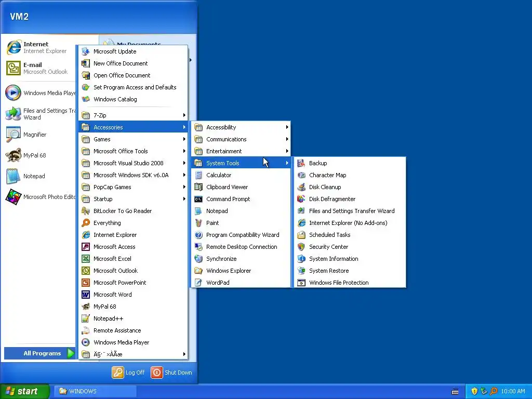Viewport: 532px width, 399px height.
Task: Select Set Program Access and Defaults
Action: click(134, 87)
